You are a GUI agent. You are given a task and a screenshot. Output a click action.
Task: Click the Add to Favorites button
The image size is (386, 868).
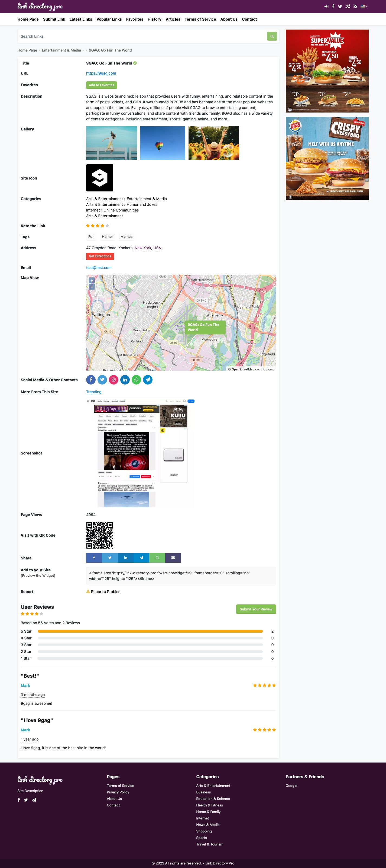tap(102, 85)
